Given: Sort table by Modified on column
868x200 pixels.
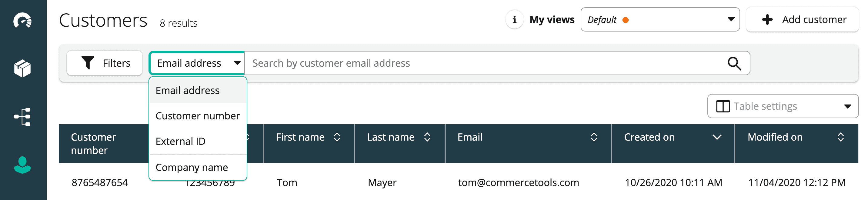Looking at the screenshot, I should (840, 137).
